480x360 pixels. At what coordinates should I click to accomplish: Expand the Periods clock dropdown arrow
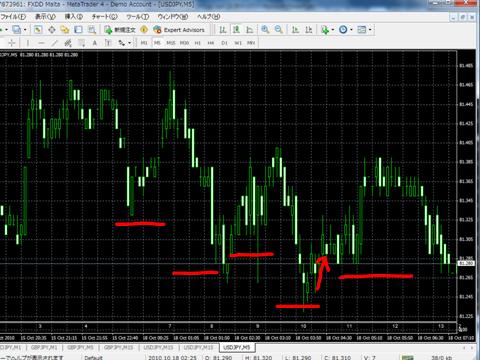coord(351,30)
